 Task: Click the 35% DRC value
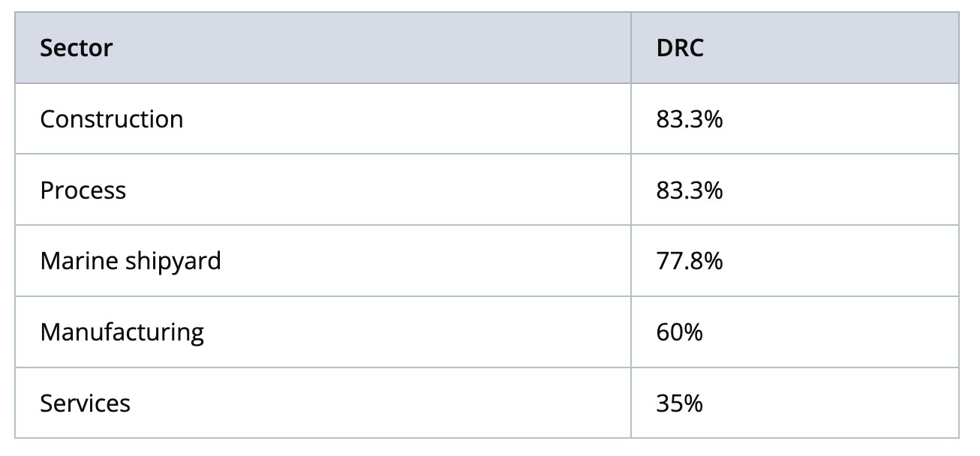pyautogui.click(x=679, y=403)
